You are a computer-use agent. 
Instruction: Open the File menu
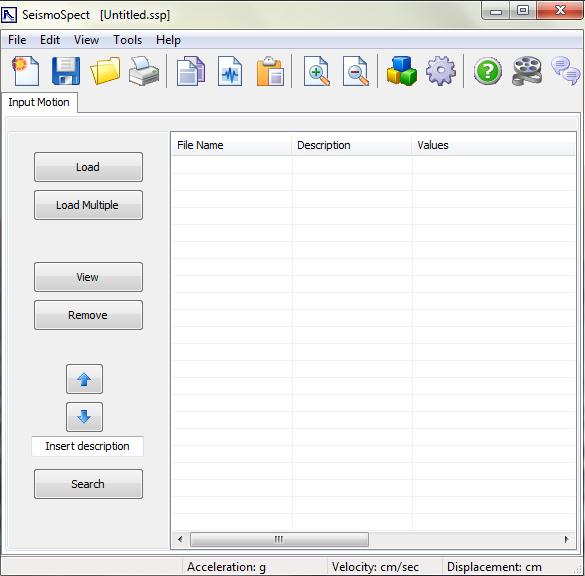[17, 40]
